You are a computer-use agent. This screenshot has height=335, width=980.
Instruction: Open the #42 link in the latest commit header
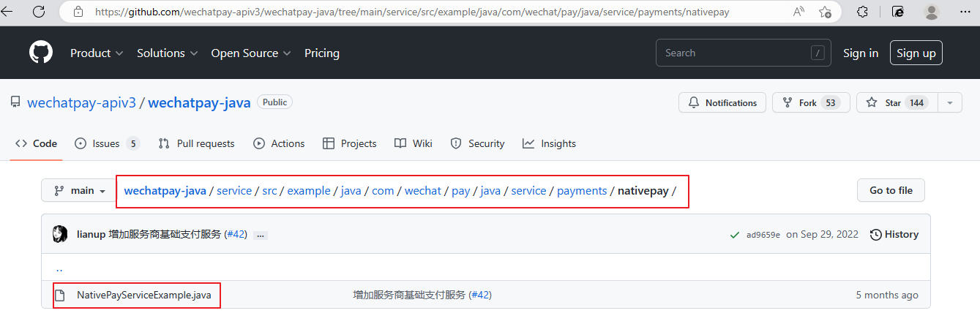(x=236, y=234)
